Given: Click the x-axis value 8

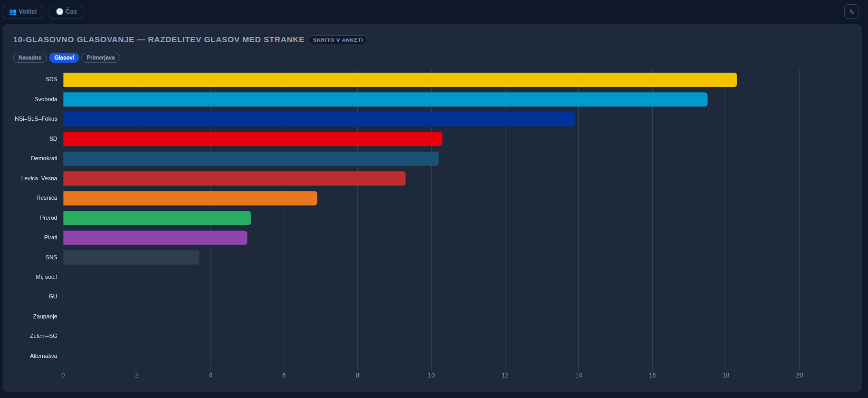Looking at the screenshot, I should (358, 375).
